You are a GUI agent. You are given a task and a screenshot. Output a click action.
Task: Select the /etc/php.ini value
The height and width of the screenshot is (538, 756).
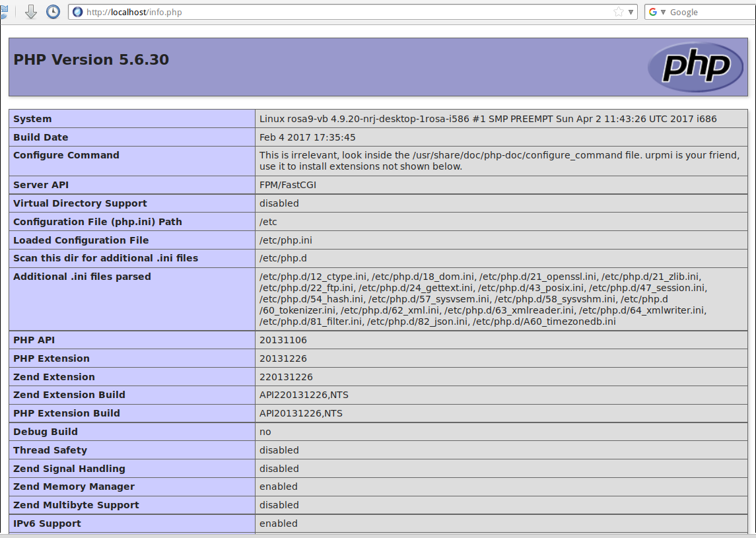(285, 240)
